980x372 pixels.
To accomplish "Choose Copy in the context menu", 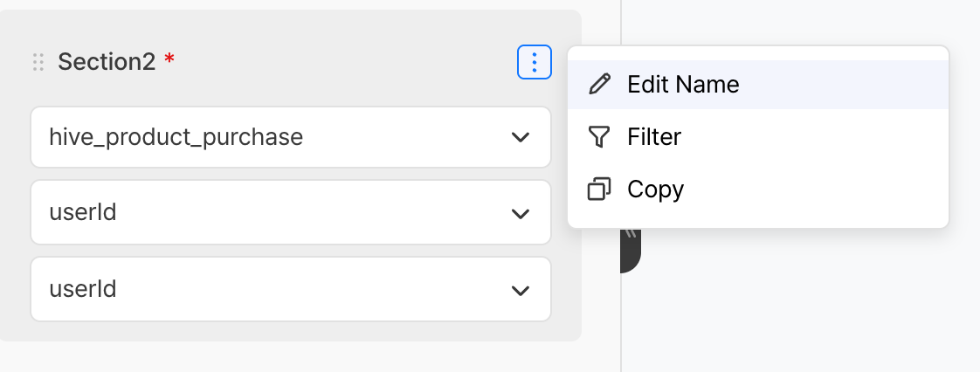I will [x=655, y=189].
